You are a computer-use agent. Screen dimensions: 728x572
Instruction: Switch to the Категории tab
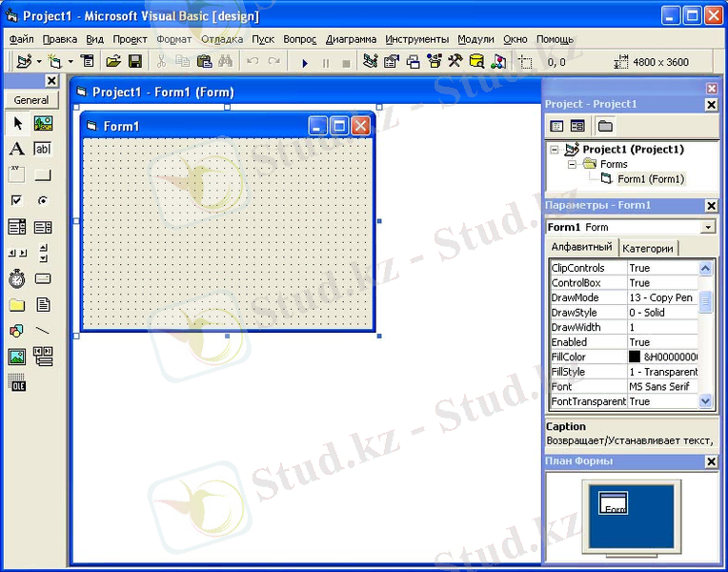648,248
